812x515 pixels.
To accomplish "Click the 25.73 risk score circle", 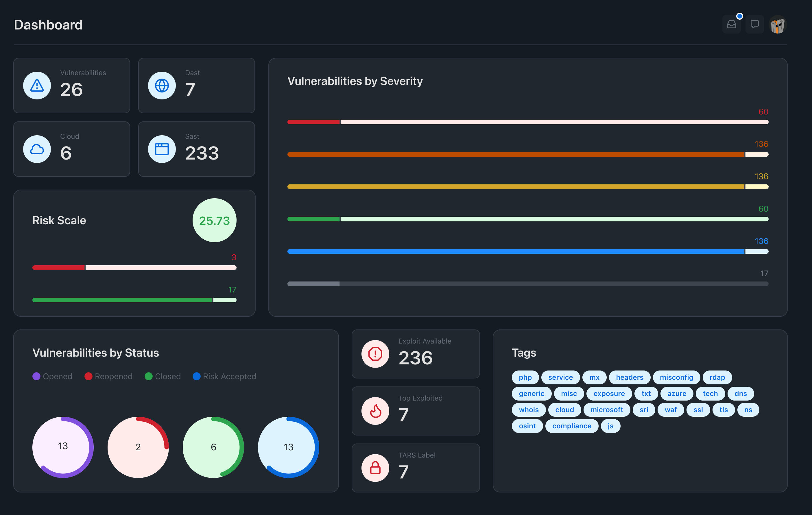I will click(x=214, y=221).
